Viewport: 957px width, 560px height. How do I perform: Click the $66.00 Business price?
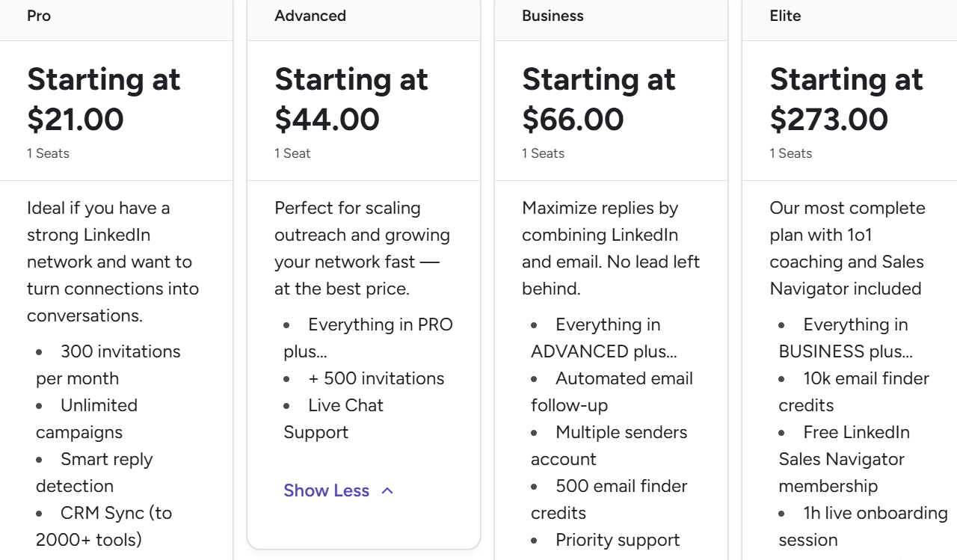pyautogui.click(x=573, y=120)
